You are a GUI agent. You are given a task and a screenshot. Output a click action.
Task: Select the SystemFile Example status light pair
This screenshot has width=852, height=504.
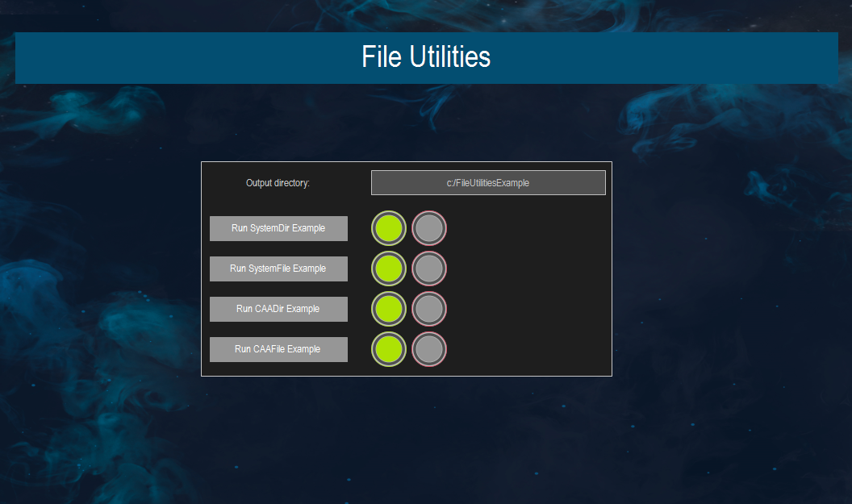coord(408,269)
